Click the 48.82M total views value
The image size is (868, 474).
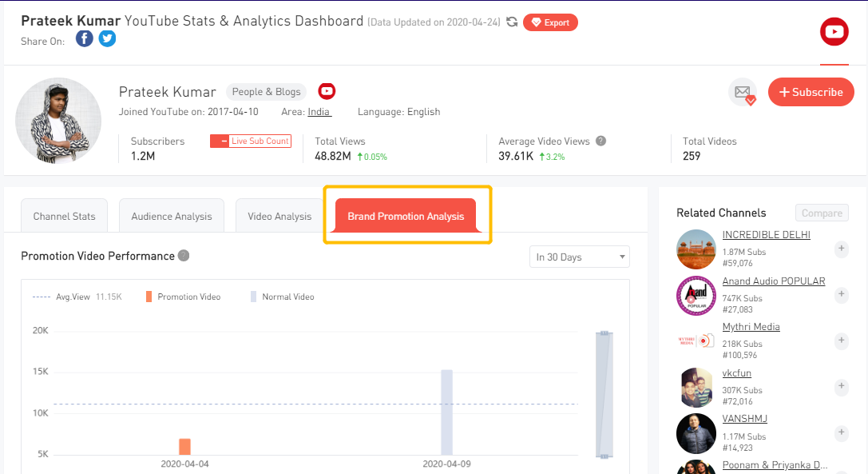333,157
